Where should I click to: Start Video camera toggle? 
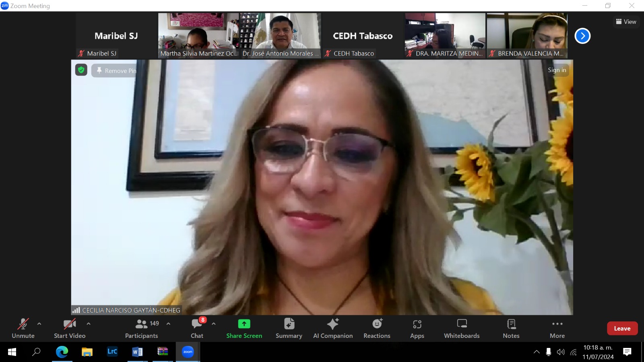[70, 328]
